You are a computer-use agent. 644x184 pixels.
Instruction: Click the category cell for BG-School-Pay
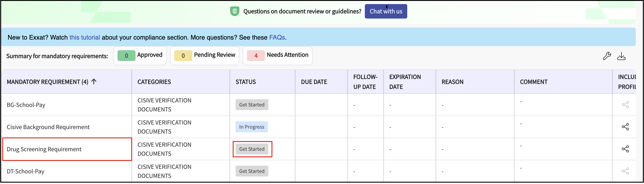[181, 105]
